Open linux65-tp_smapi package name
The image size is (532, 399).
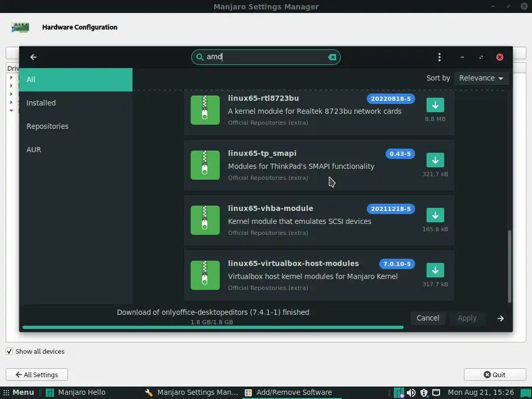point(262,153)
